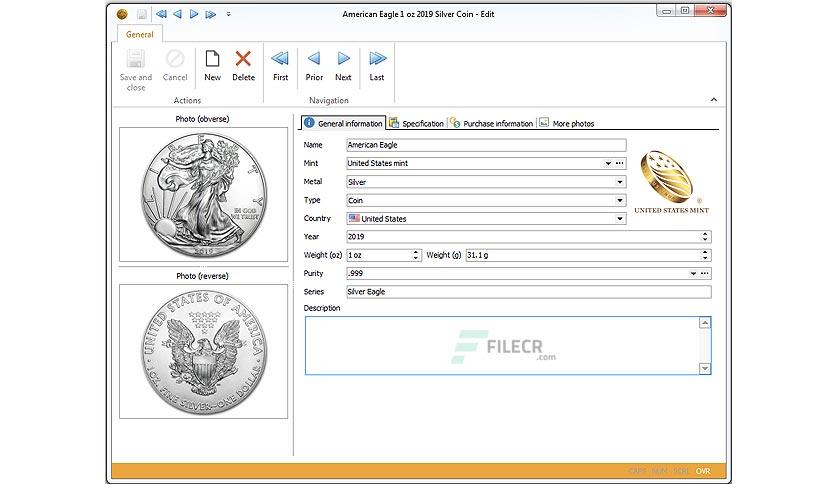Navigate to the First record
This screenshot has height=484, width=836.
point(280,66)
